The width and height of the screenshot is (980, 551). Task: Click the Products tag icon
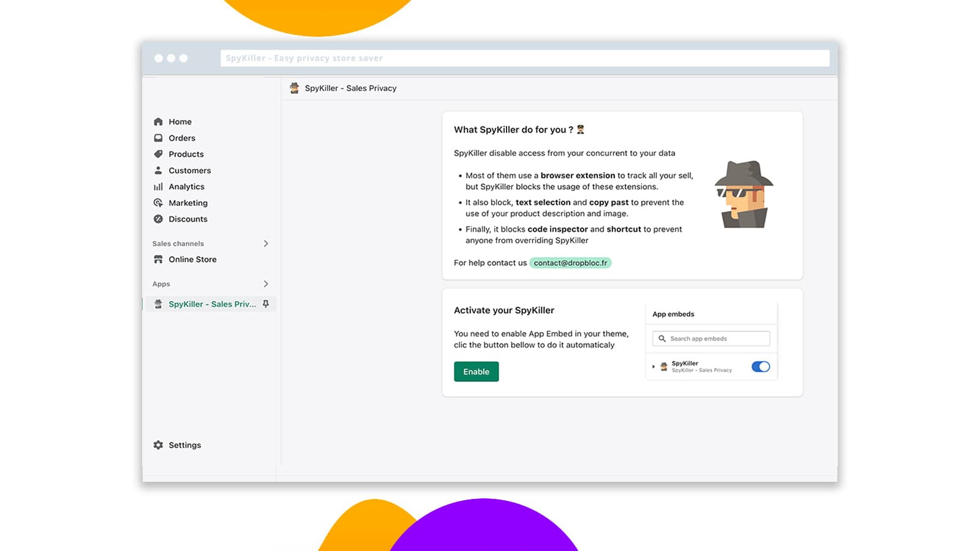158,154
